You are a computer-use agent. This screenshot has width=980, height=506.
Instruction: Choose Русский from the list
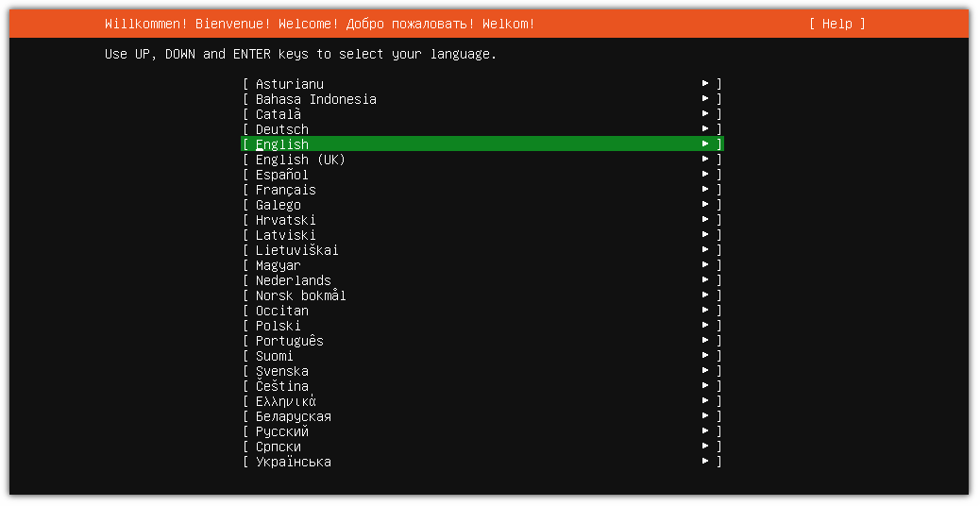(x=482, y=431)
